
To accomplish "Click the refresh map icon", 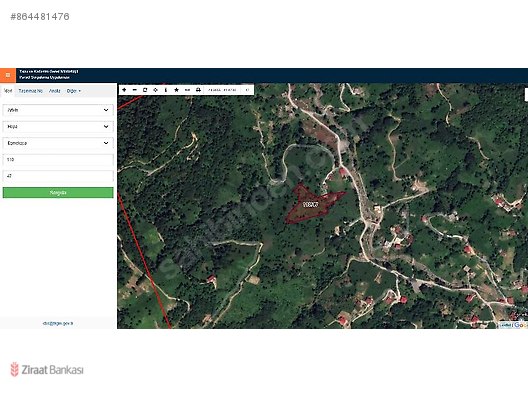I will tap(145, 90).
